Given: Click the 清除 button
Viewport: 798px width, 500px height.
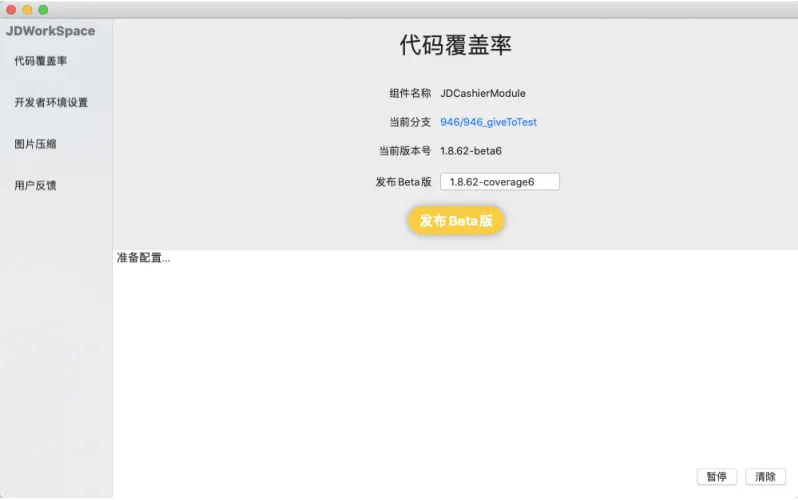Looking at the screenshot, I should click(765, 477).
